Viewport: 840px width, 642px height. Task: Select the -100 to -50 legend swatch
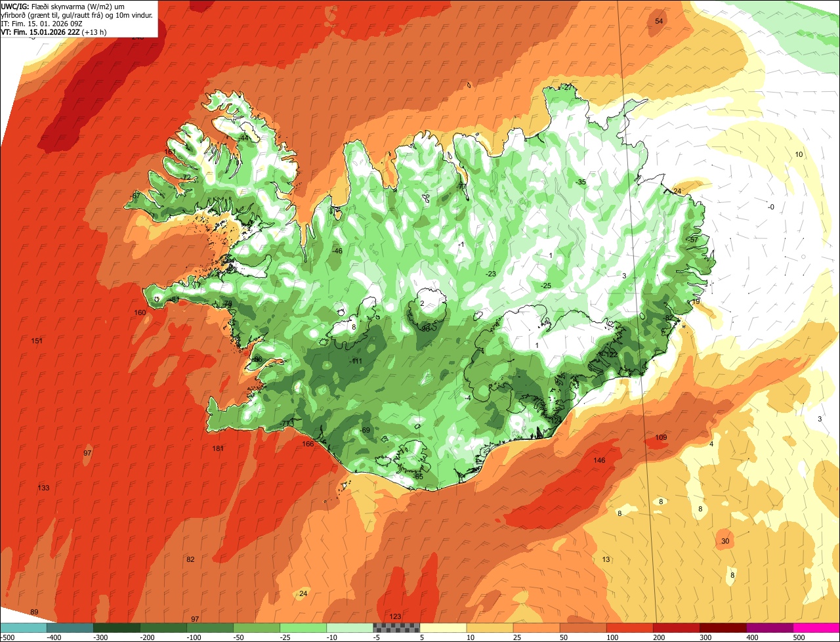tap(210, 628)
